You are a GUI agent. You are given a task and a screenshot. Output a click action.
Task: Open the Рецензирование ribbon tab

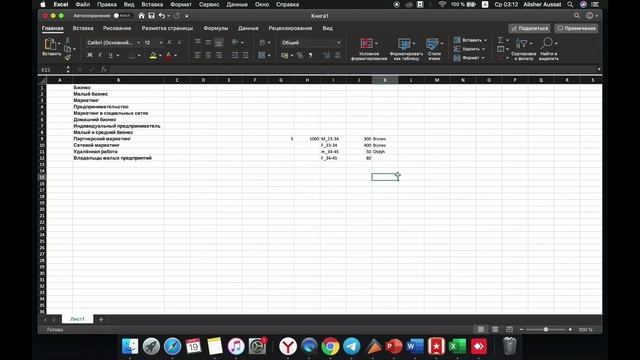[x=290, y=28]
